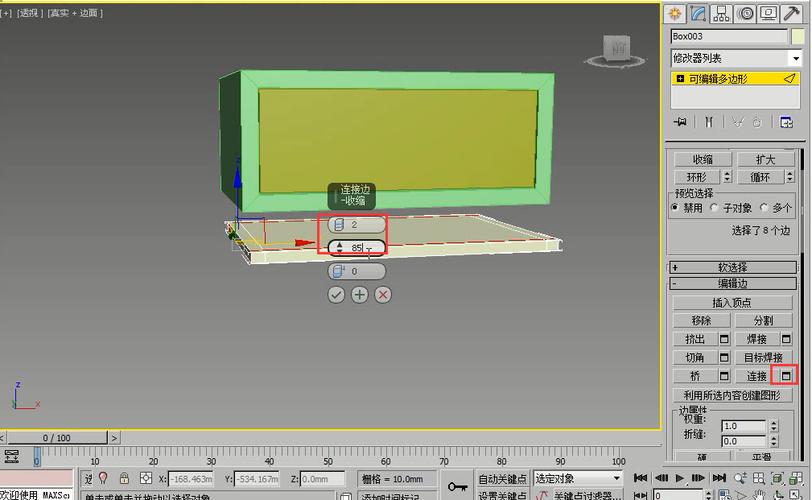Open the Perspective (透视) viewport label menu

(x=30, y=13)
